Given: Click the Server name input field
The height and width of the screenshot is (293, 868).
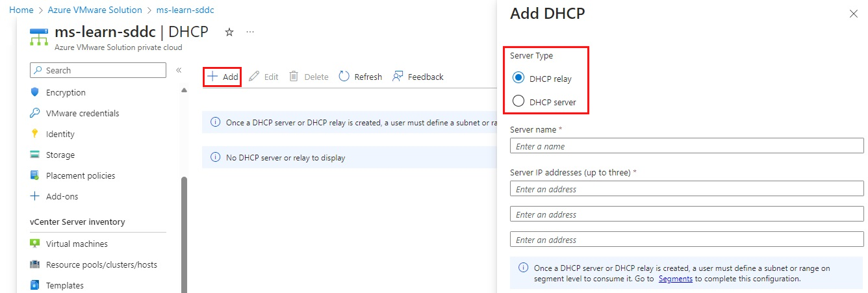Looking at the screenshot, I should [687, 146].
